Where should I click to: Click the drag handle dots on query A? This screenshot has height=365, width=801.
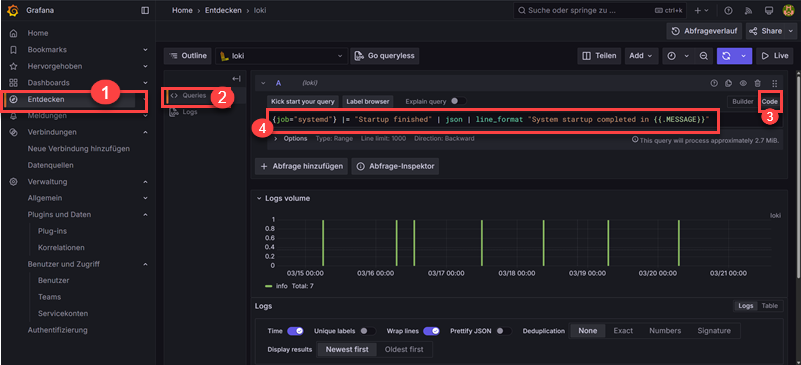(x=774, y=83)
